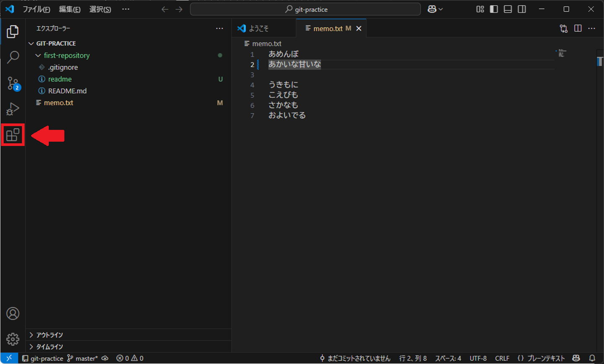Open changes compare icon in editor toolbar
Screen dimensions: 604x364
(x=564, y=29)
